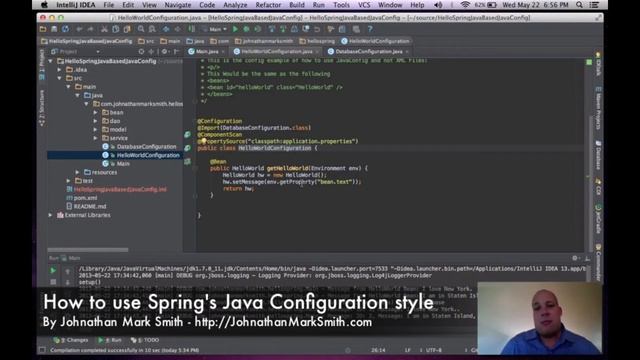This screenshot has width=640, height=360.
Task: Open the Main run configuration dropdown
Action: [x=219, y=29]
